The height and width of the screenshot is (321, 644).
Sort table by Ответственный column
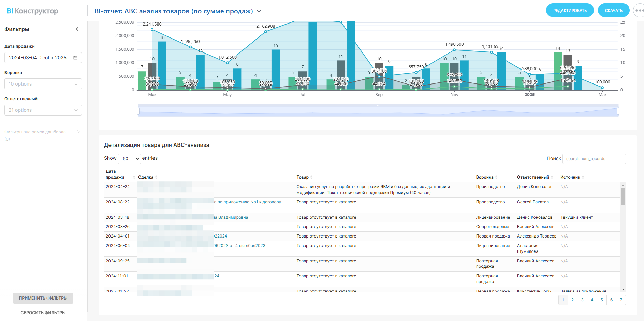[x=552, y=177]
